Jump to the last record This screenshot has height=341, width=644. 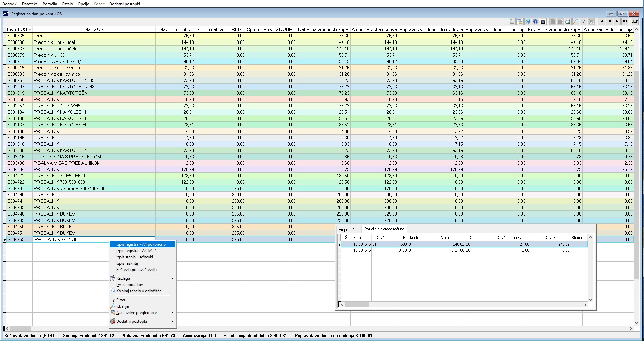625,21
